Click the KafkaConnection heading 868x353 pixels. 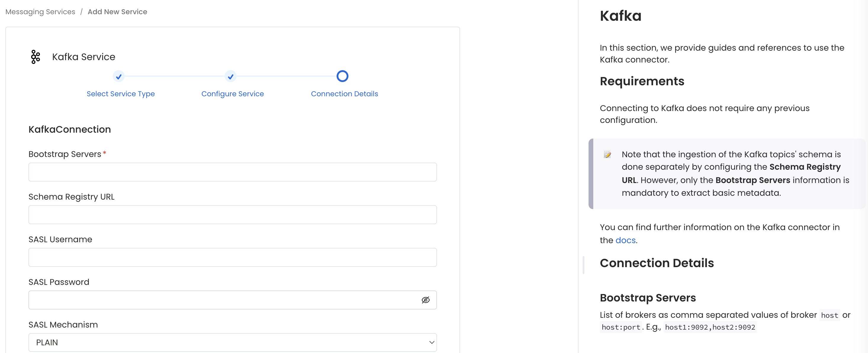tap(70, 129)
